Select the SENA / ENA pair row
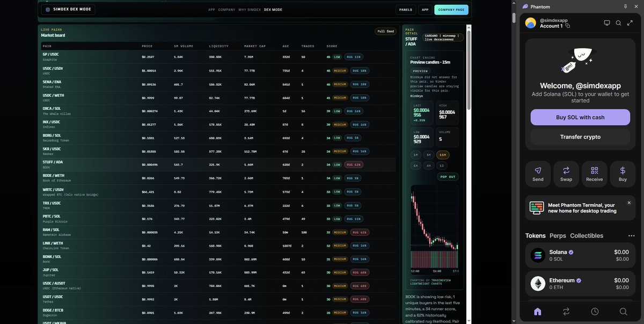 click(218, 84)
